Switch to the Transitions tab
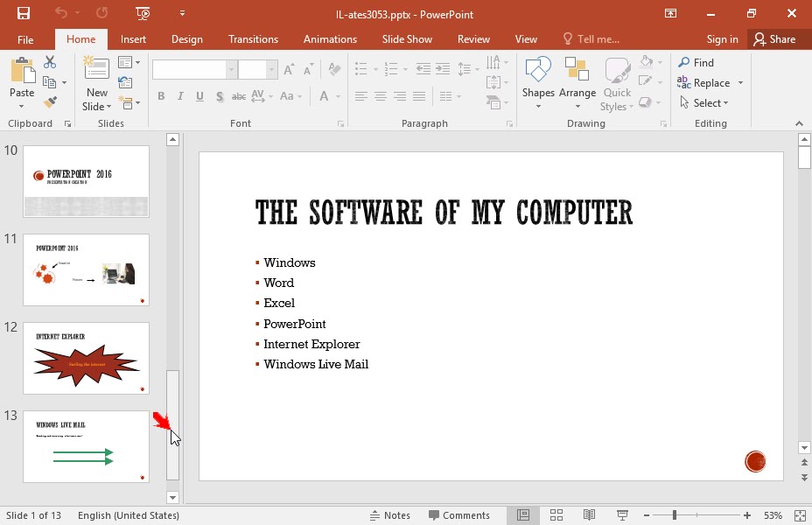This screenshot has width=812, height=525. 253,39
